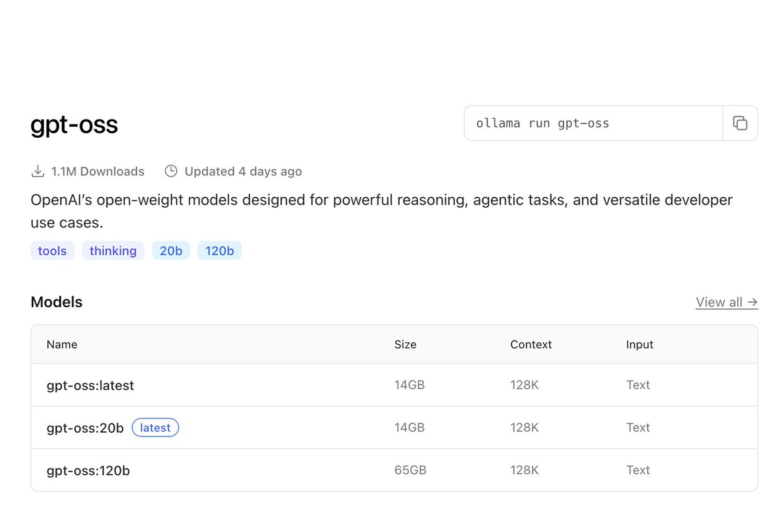Select the tools tag
Viewport: 780px width, 532px height.
pyautogui.click(x=53, y=251)
